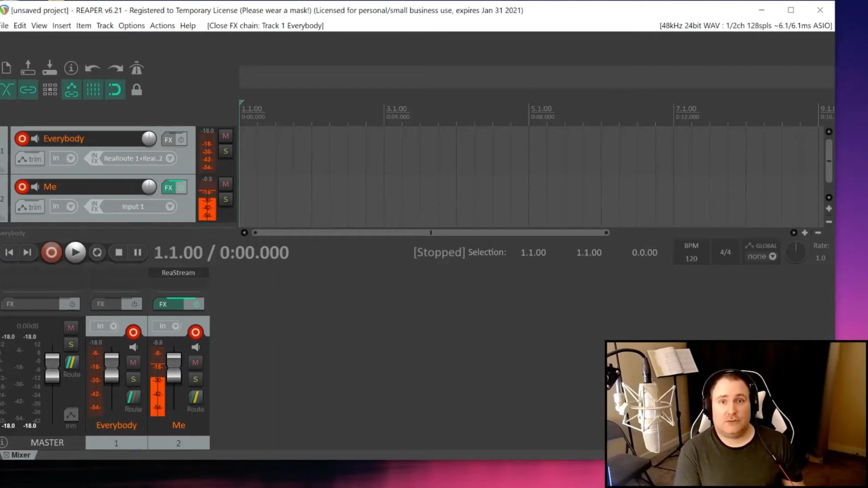The width and height of the screenshot is (868, 488).
Task: Open the Actions menu
Action: (x=162, y=25)
